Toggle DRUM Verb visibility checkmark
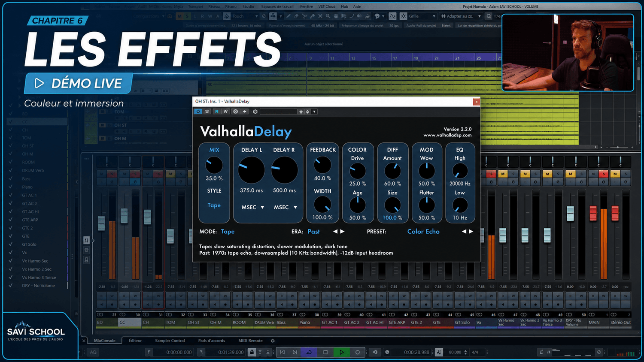The width and height of the screenshot is (644, 362). click(10, 170)
